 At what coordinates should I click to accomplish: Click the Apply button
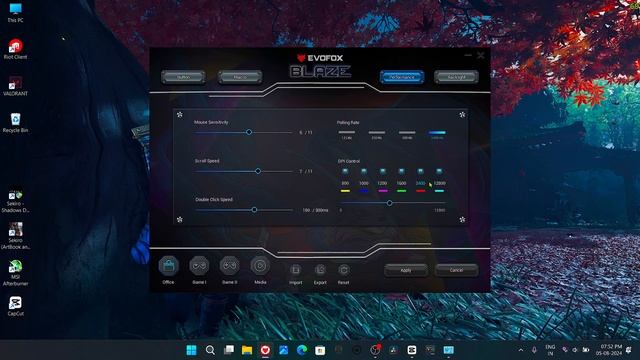pyautogui.click(x=406, y=270)
